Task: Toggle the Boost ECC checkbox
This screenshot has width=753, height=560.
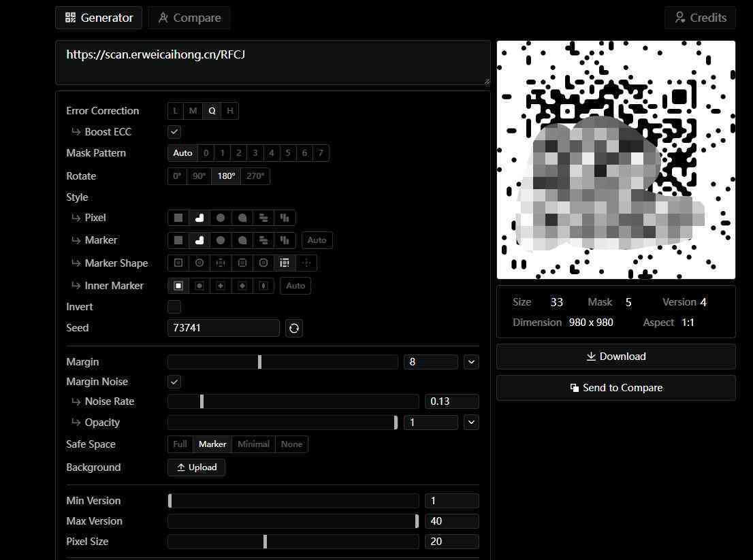Action: pos(174,131)
